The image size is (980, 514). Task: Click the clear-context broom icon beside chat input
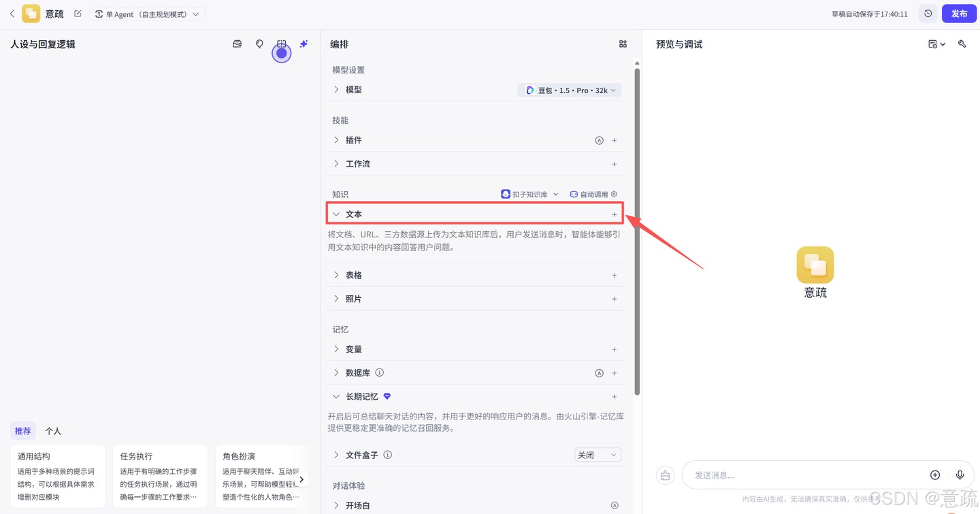tap(665, 475)
